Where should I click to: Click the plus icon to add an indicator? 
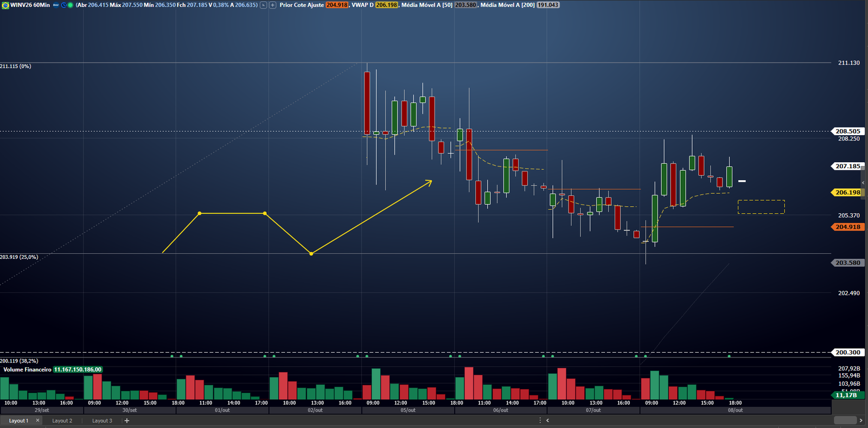pos(272,5)
